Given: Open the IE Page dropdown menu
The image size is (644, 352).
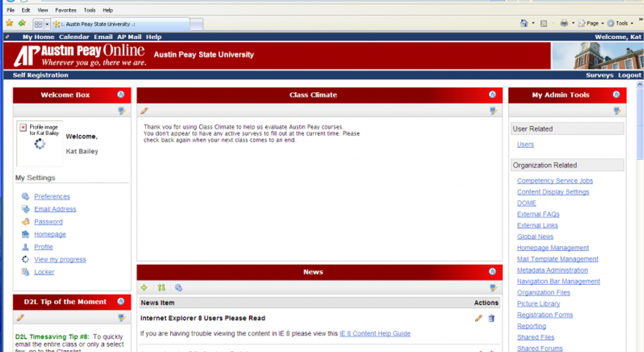Looking at the screenshot, I should click(590, 23).
